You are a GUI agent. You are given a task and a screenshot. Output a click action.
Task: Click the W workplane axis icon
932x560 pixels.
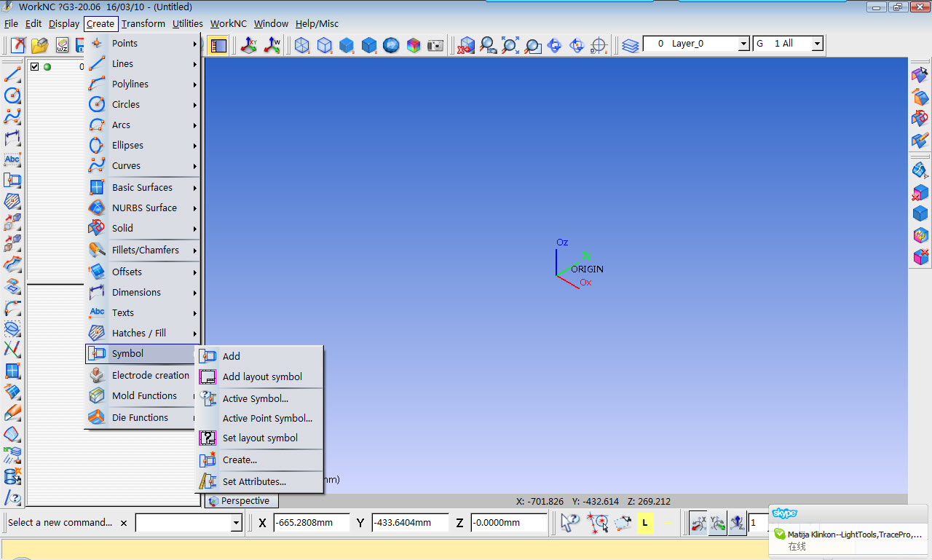(272, 45)
